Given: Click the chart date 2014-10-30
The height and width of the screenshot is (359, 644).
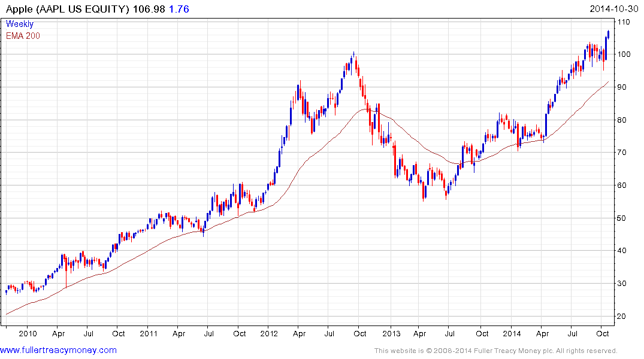Looking at the screenshot, I should [x=613, y=9].
